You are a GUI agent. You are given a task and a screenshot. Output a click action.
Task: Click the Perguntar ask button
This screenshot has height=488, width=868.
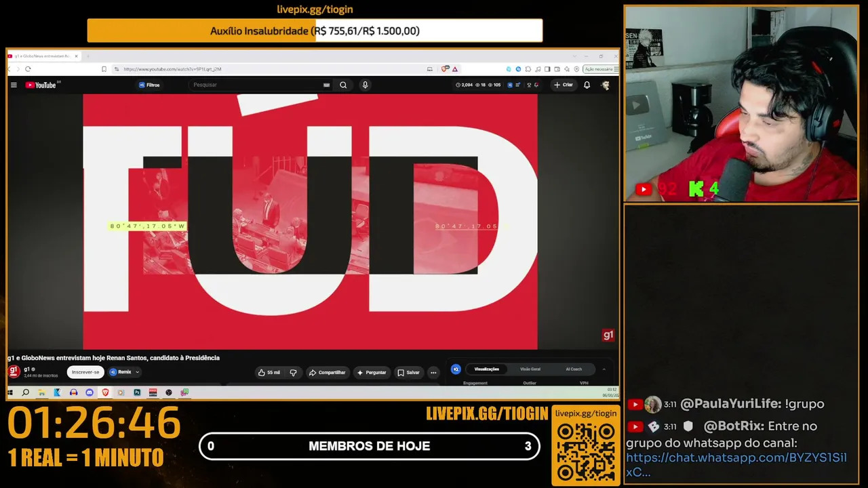tap(372, 372)
